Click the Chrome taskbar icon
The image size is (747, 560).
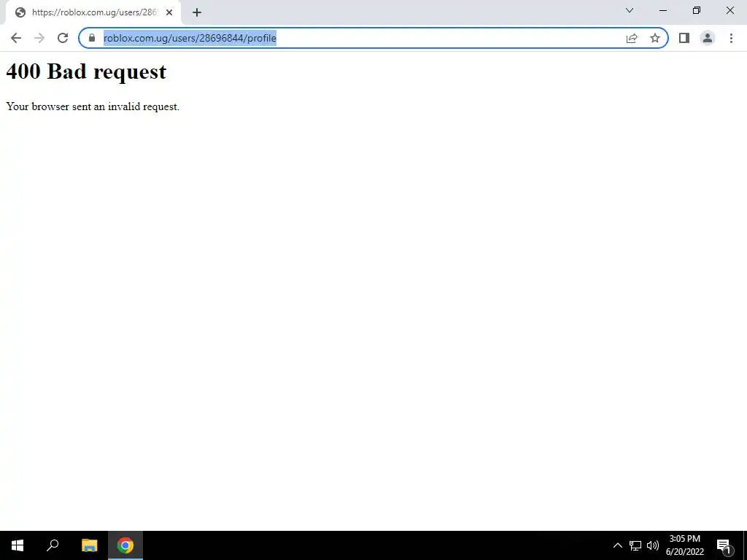125,545
